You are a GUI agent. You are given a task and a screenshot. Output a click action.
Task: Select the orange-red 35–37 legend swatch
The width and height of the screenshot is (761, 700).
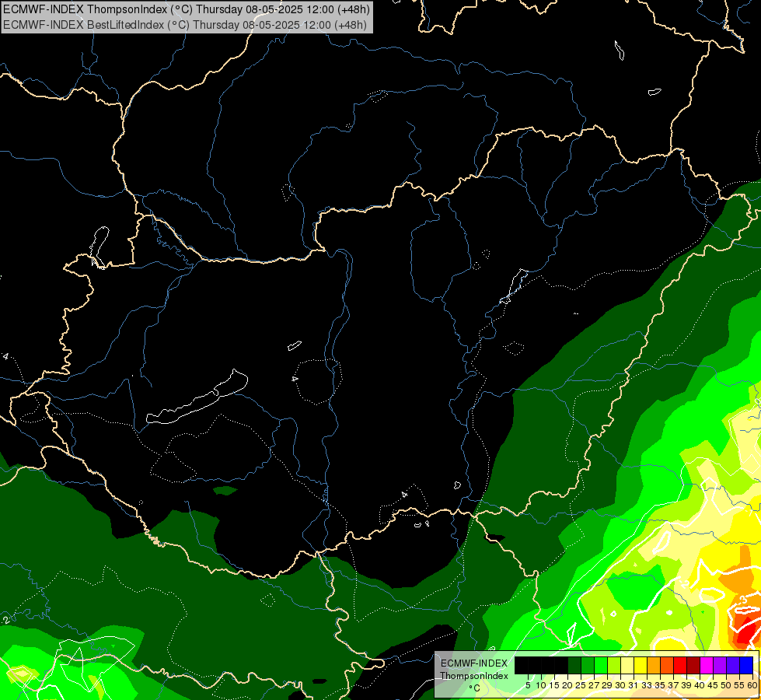667,665
